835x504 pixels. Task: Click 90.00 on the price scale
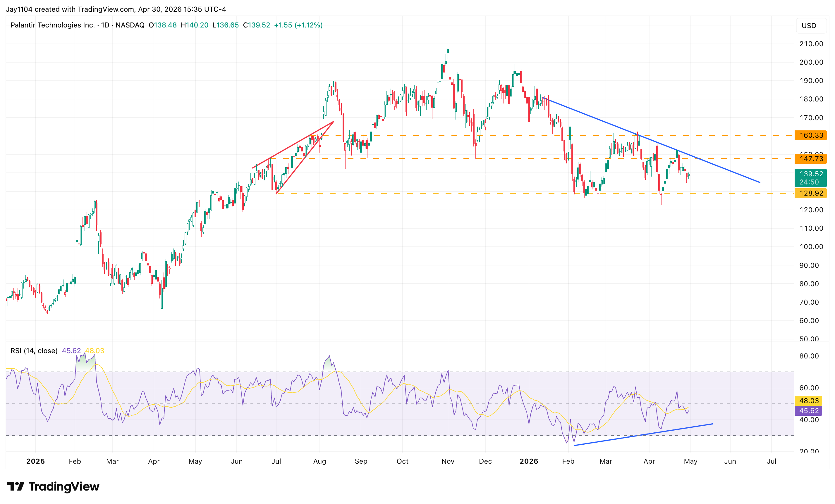coord(809,265)
